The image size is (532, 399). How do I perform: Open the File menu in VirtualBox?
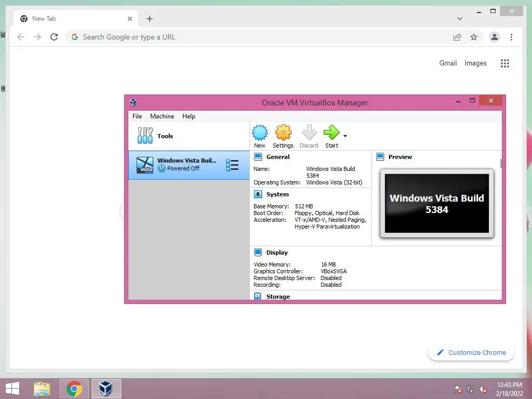pos(137,116)
